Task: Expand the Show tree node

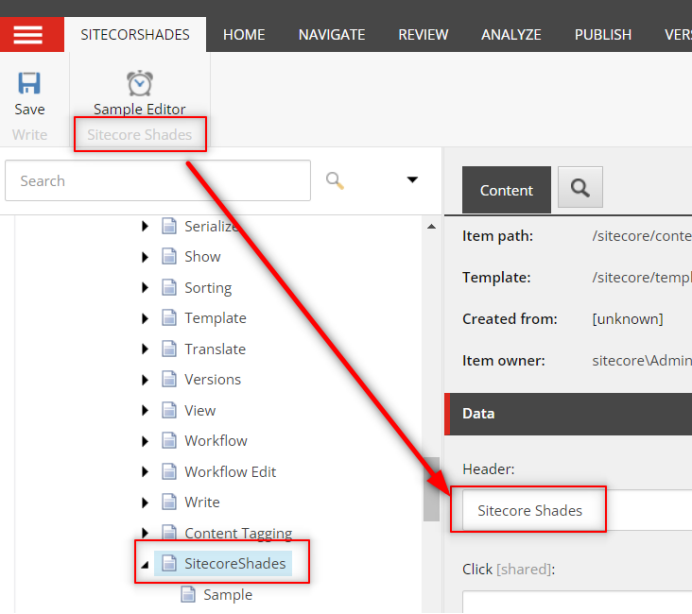Action: point(145,257)
